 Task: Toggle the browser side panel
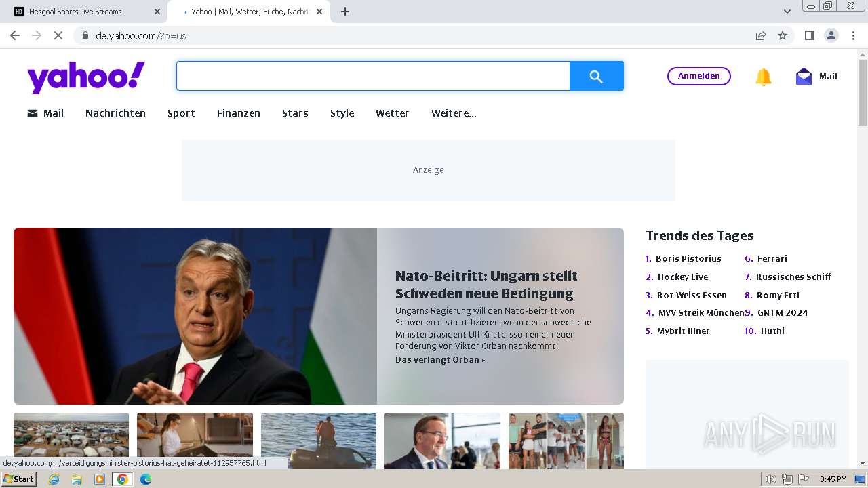tap(809, 35)
